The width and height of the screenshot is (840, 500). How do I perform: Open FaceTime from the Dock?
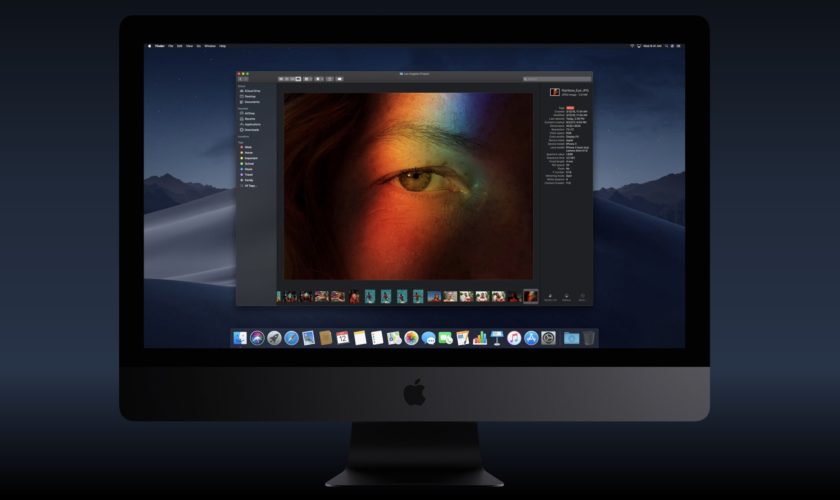(x=446, y=338)
